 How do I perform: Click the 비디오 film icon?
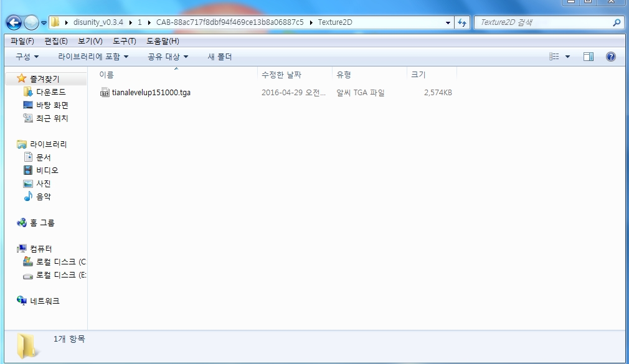(x=27, y=170)
